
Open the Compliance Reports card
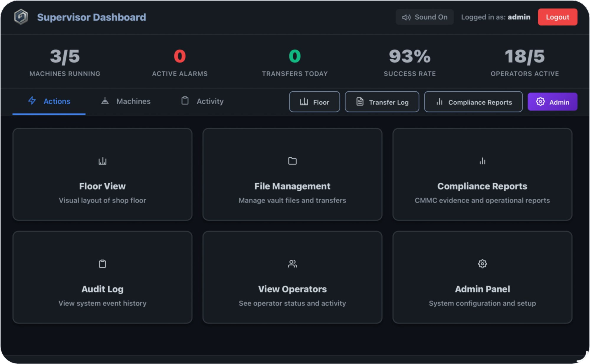(482, 174)
